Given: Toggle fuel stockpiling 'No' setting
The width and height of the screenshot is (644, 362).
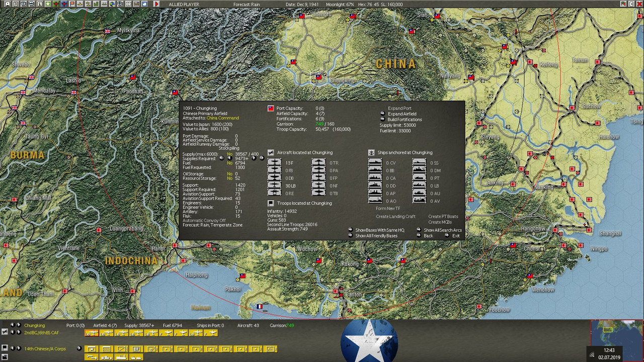Looking at the screenshot, I should click(230, 163).
